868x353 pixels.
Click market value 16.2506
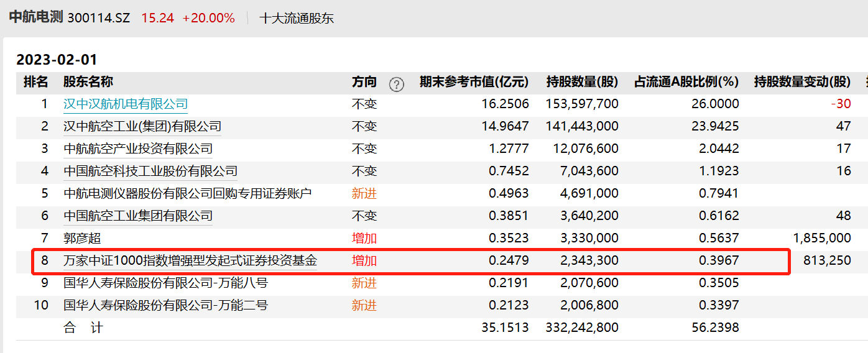[x=505, y=104]
